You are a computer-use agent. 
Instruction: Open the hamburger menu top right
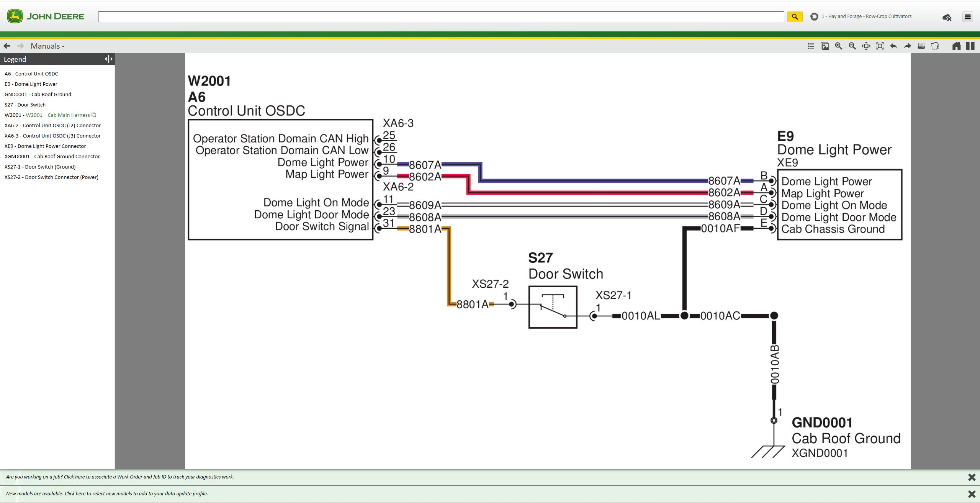pyautogui.click(x=968, y=17)
